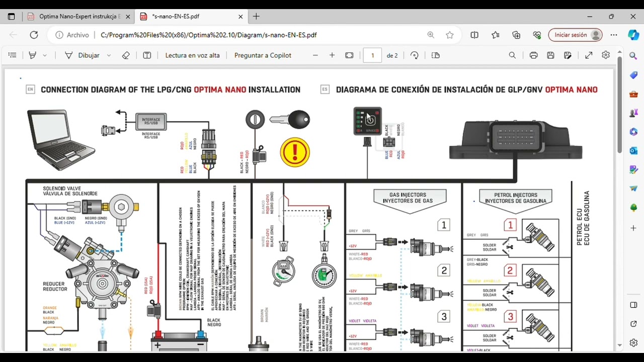The height and width of the screenshot is (362, 644).
Task: Add a text box with the text tool
Action: coord(147,55)
